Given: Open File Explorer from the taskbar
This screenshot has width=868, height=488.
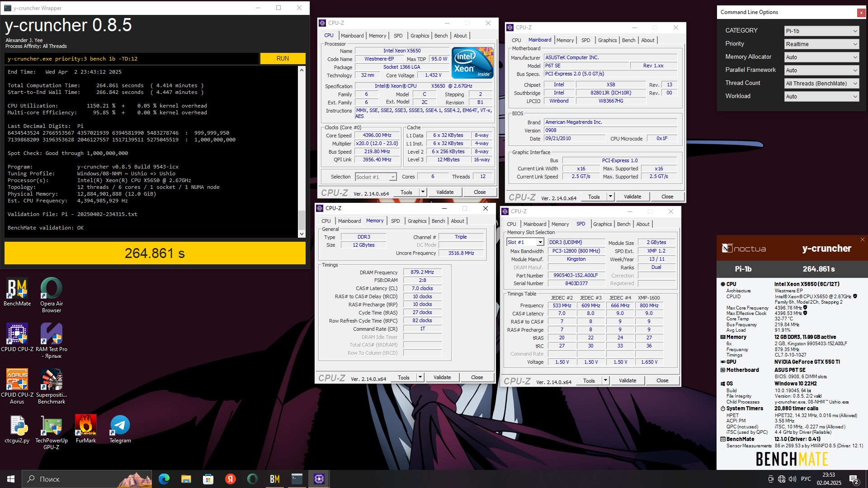Looking at the screenshot, I should pos(186,479).
